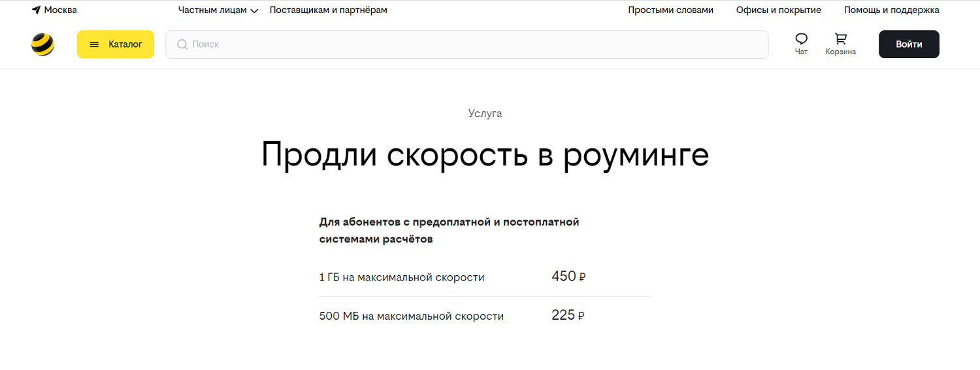Click the magnifier icon in search bar
This screenshot has height=370, width=980.
pyautogui.click(x=182, y=44)
